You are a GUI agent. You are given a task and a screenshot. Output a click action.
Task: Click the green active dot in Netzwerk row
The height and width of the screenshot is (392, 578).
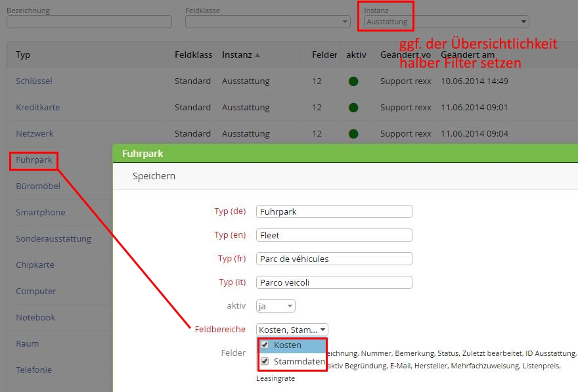click(353, 134)
